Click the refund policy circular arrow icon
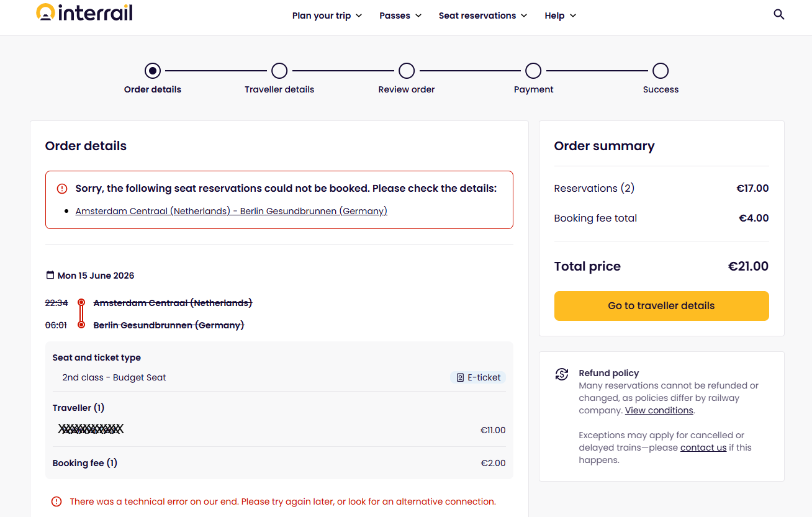The width and height of the screenshot is (812, 517). [562, 374]
